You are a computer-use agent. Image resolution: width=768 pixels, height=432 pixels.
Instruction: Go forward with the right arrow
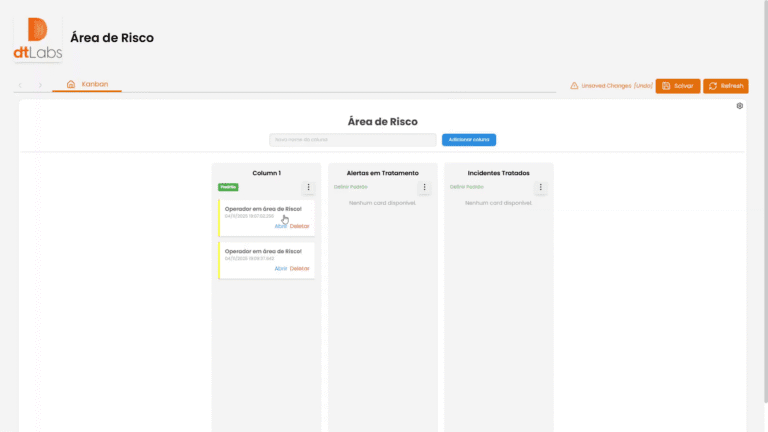point(40,85)
